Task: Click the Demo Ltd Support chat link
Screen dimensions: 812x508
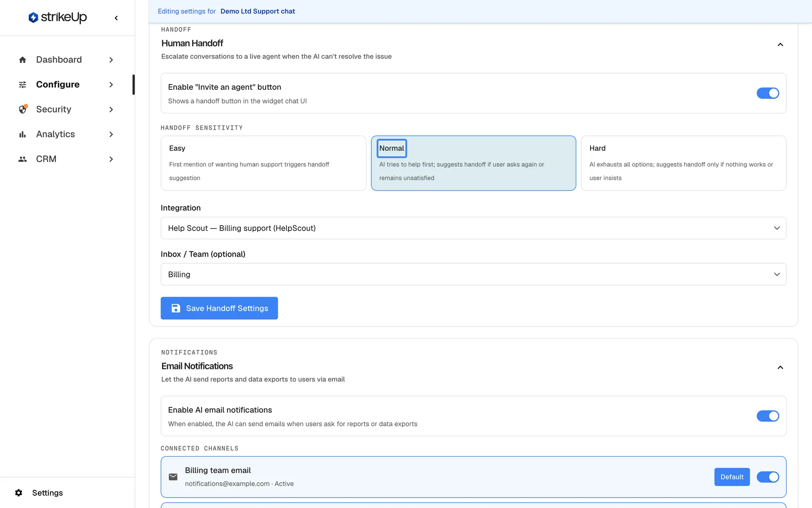Action: pos(258,11)
